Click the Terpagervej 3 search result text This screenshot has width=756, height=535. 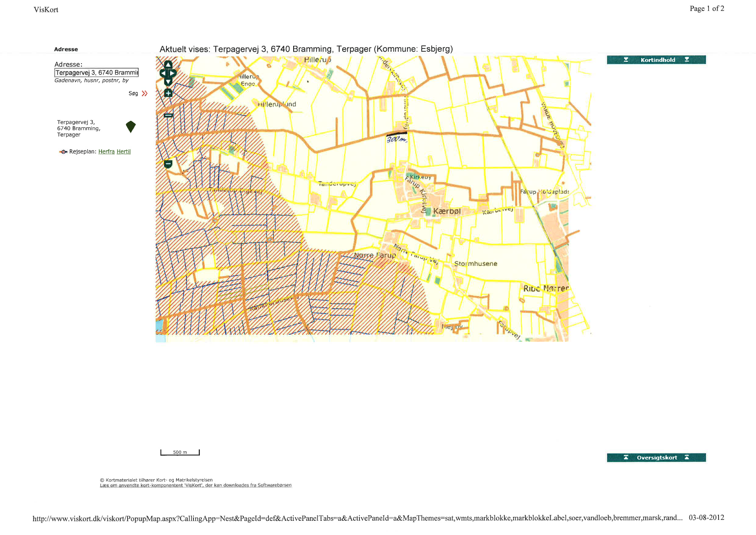coord(78,129)
